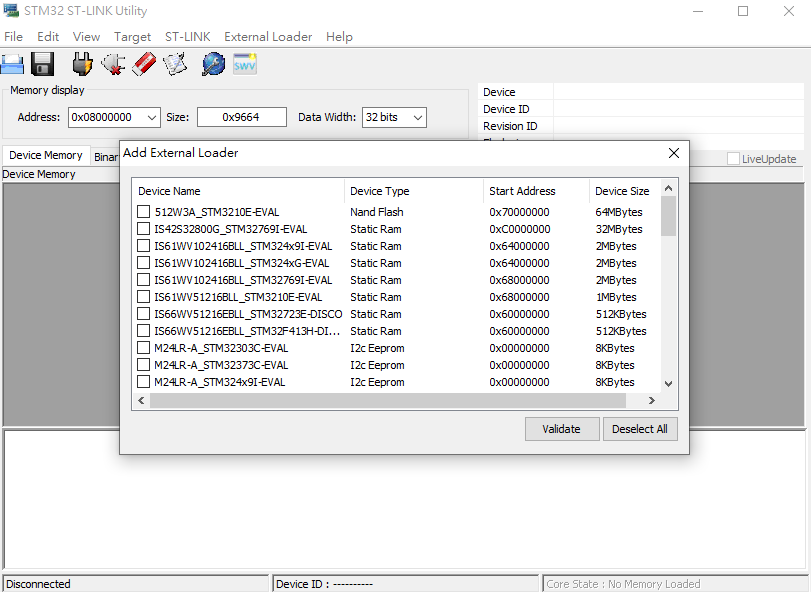
Task: Click the Device Type column header
Action: click(x=414, y=191)
